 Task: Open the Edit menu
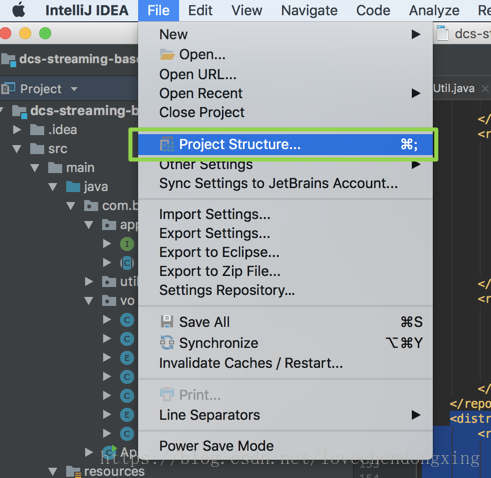[200, 10]
